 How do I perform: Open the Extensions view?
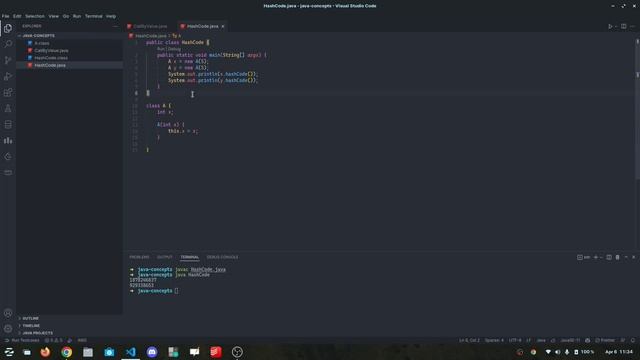click(8, 92)
